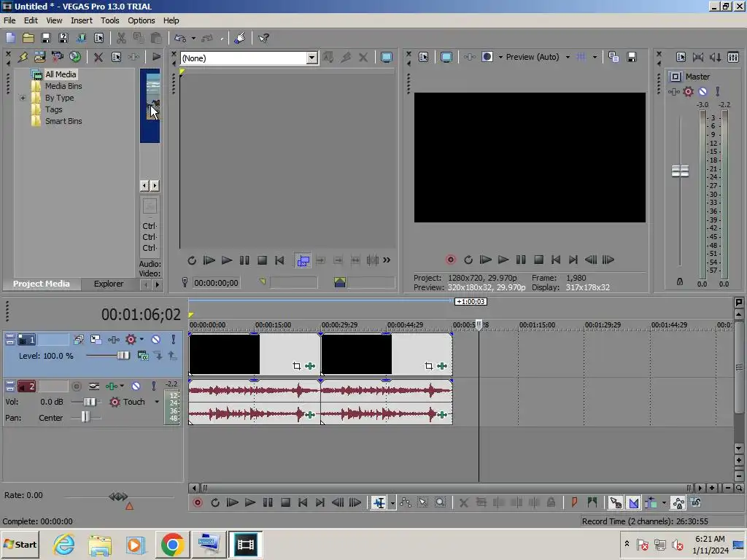Image resolution: width=747 pixels, height=560 pixels.
Task: Click Normal Edit Tool in timeline toolbar
Action: point(379,502)
